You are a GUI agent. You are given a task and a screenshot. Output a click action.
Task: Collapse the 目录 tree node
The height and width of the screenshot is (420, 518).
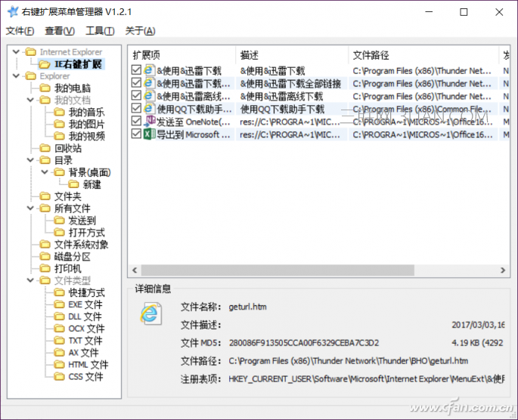click(30, 160)
